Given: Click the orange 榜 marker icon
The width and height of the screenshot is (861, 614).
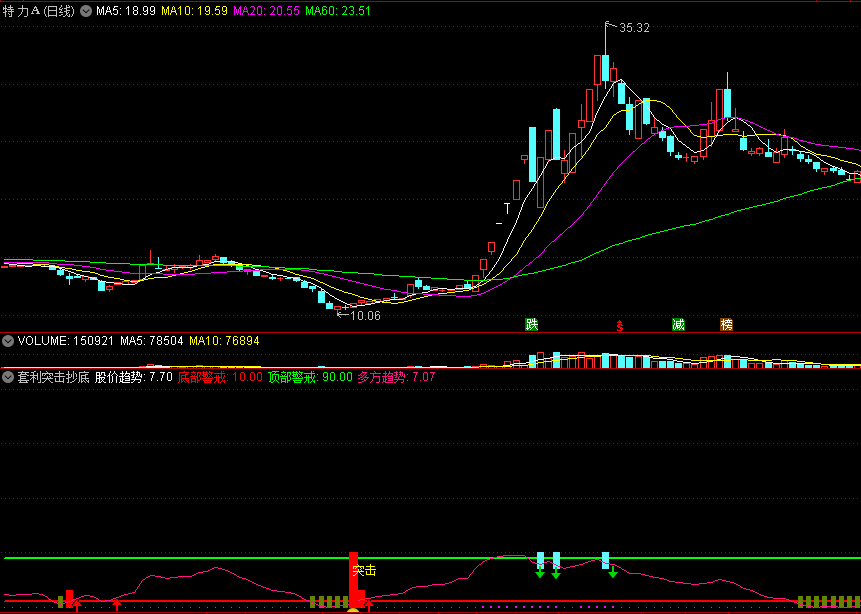Looking at the screenshot, I should (726, 325).
